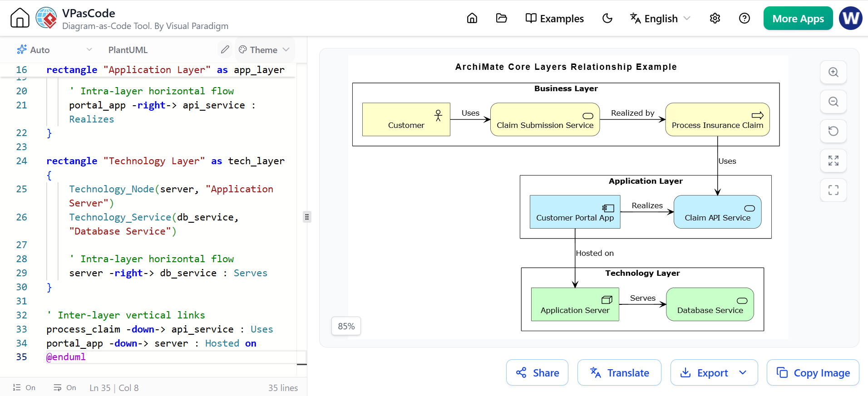Click the 'Realized by' arrow label

pos(632,113)
